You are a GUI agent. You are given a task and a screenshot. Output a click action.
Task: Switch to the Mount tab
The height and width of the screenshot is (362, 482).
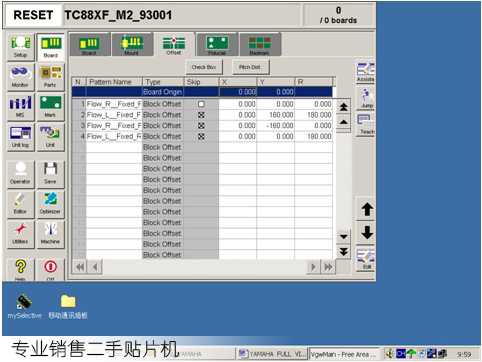coord(132,45)
